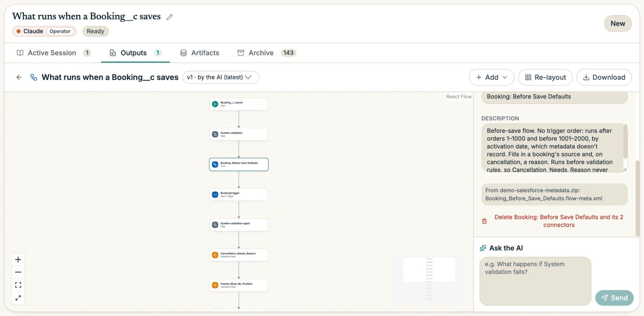Click the right panel vertical scrollbar
Image resolution: width=644 pixels, height=316 pixels.
638,198
